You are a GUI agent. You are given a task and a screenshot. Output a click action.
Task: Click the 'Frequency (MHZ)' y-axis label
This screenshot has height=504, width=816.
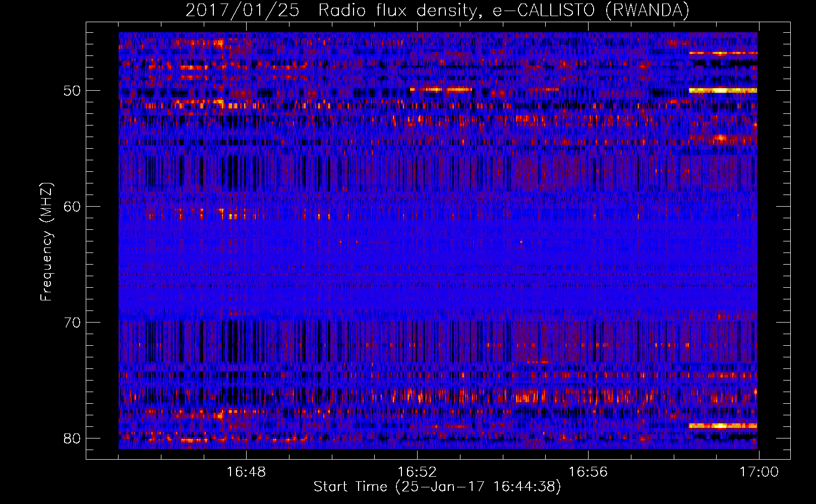pos(46,241)
